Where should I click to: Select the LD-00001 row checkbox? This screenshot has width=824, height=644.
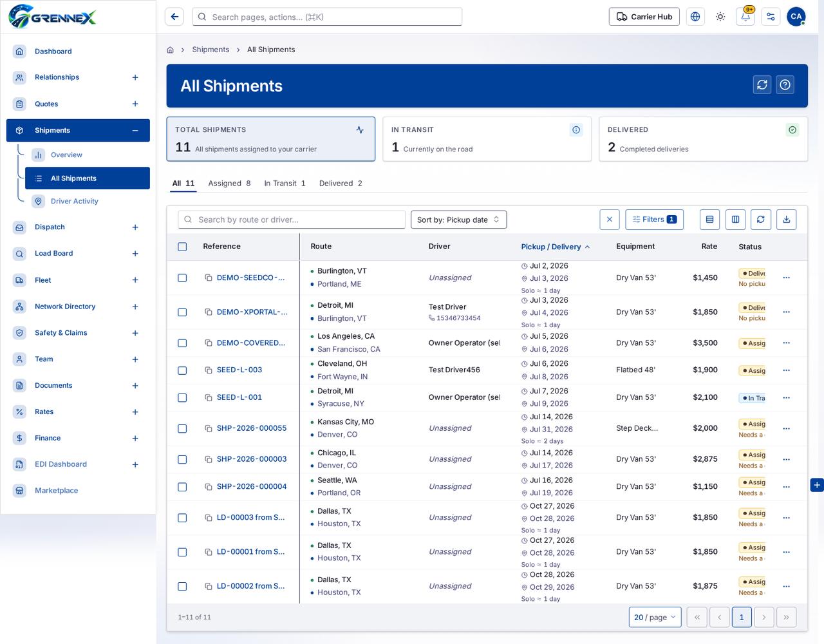[182, 553]
